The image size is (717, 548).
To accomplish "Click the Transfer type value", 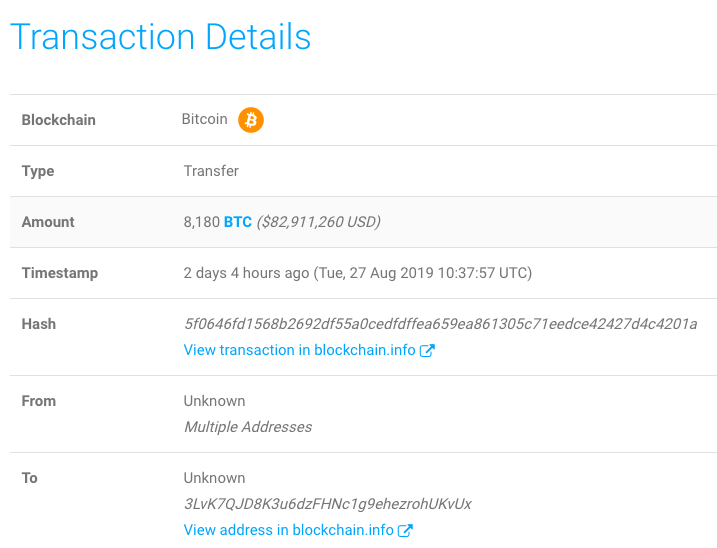I will pyautogui.click(x=211, y=171).
